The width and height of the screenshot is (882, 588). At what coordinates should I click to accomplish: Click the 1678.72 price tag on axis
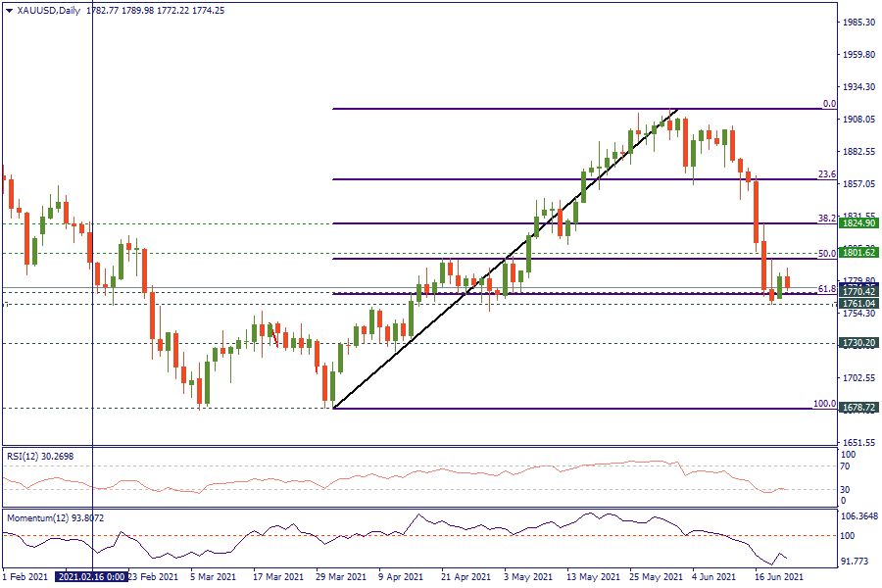point(857,407)
